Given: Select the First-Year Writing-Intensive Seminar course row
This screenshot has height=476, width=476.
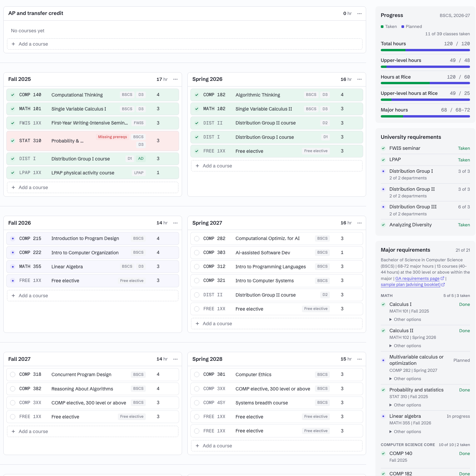Looking at the screenshot, I should 93,123.
